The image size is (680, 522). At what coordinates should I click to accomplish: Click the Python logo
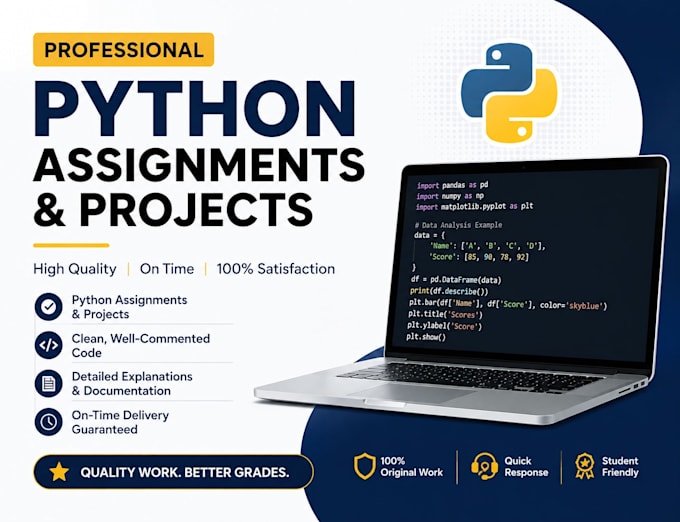(509, 93)
